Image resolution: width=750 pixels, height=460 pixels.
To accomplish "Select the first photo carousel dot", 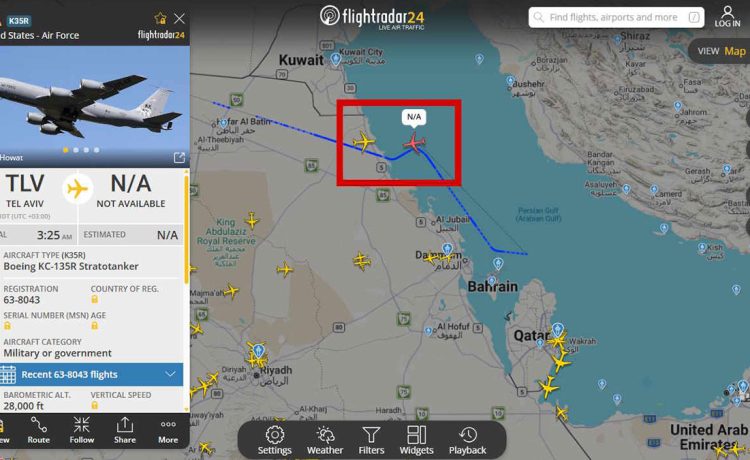I will [x=66, y=150].
